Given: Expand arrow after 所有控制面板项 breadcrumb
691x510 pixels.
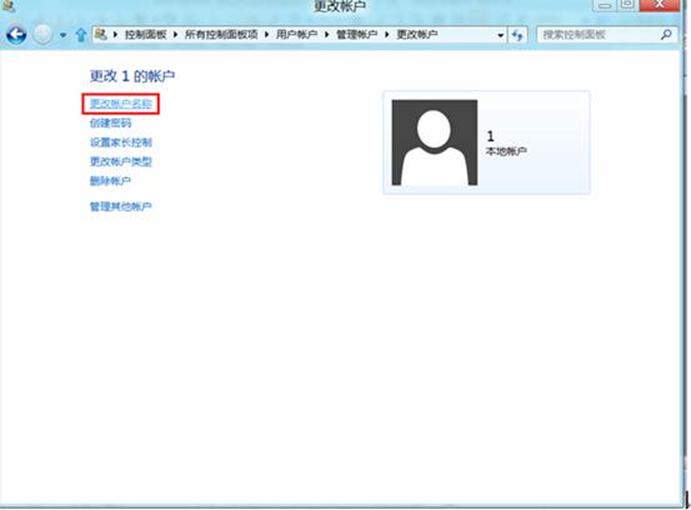Looking at the screenshot, I should click(x=267, y=34).
